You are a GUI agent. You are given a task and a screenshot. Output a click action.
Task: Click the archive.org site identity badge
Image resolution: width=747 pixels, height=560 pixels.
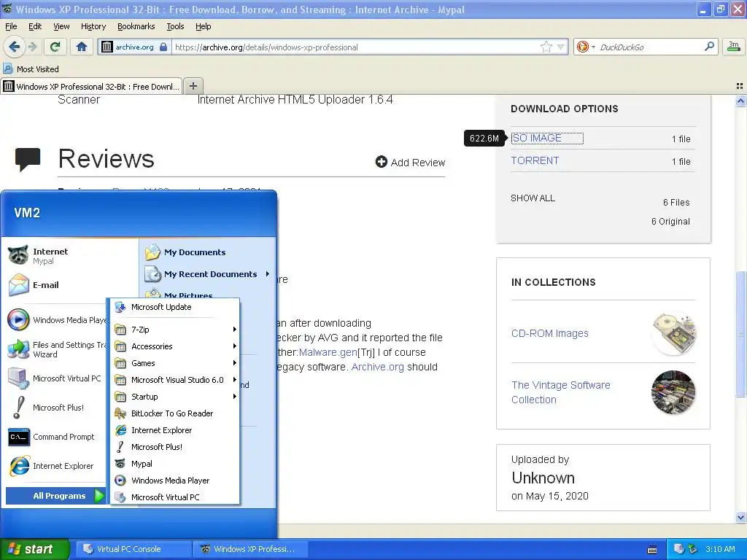[x=134, y=47]
